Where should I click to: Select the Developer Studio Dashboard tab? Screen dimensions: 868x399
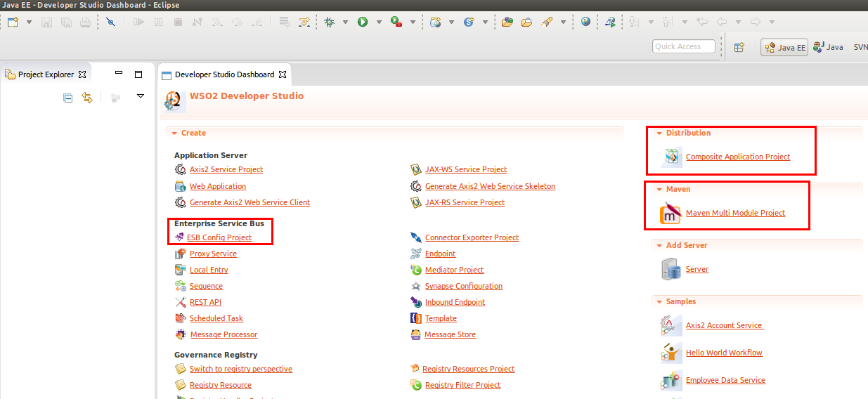point(224,74)
